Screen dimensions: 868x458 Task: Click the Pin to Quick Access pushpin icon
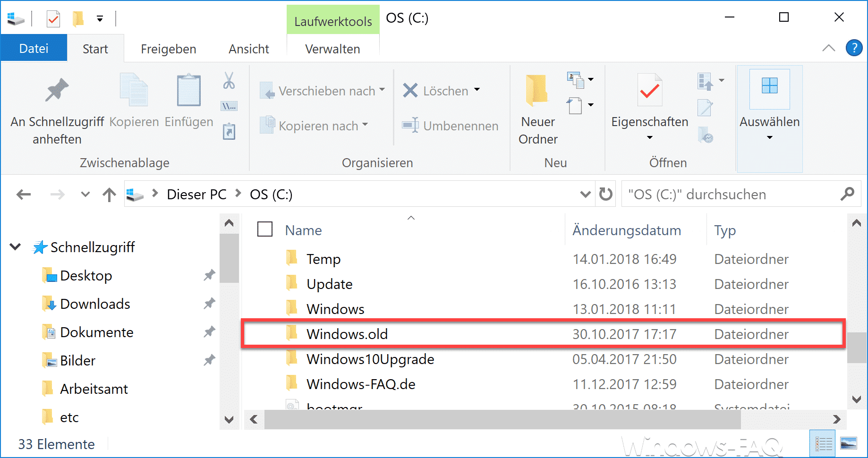point(57,90)
